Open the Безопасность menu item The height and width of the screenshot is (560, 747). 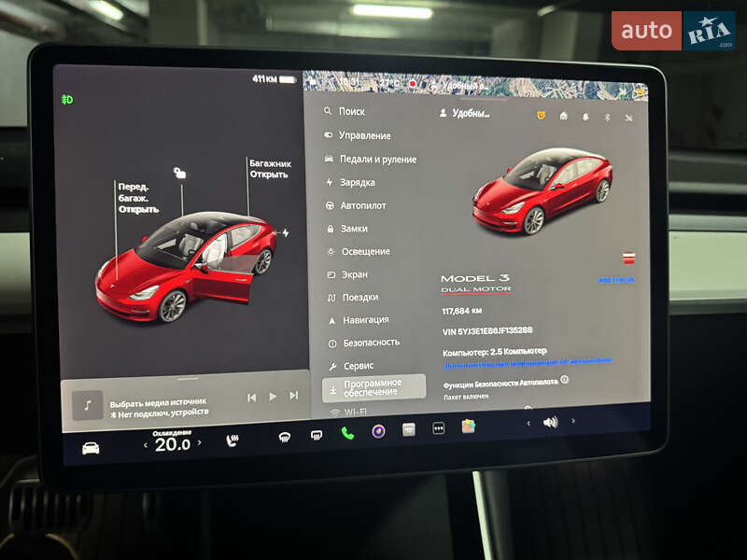(x=364, y=343)
